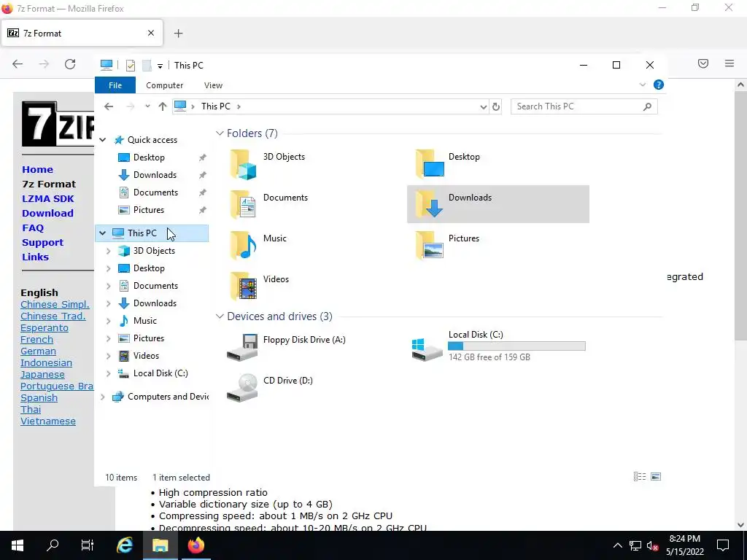
Task: Expand 3D Objects in navigation tree
Action: (x=109, y=251)
